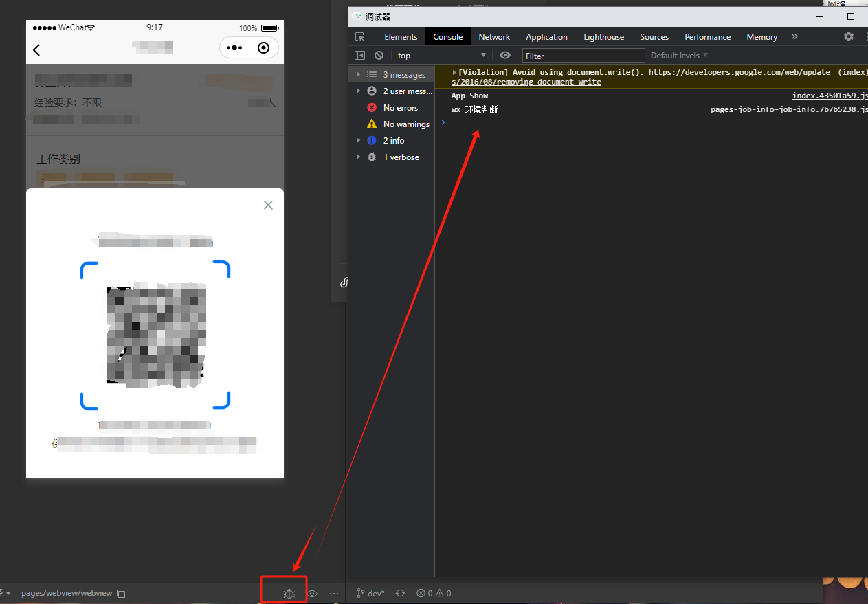868x604 pixels.
Task: Select the 2 user messages row
Action: pos(392,91)
